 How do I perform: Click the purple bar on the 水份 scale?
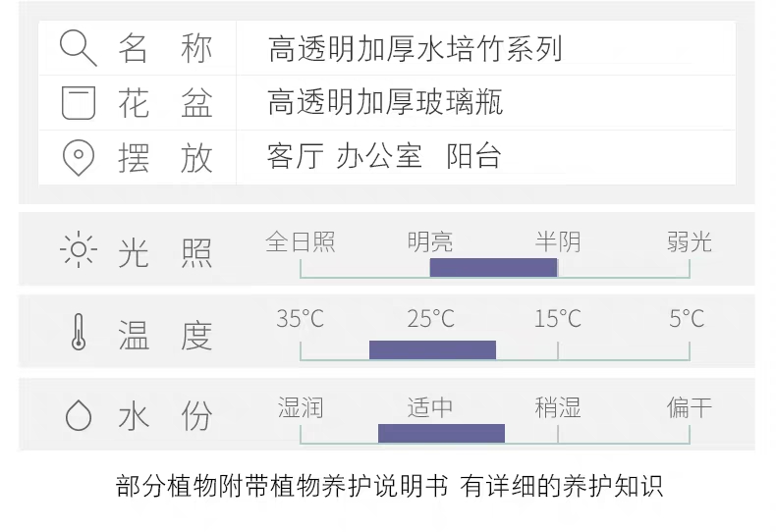click(441, 433)
